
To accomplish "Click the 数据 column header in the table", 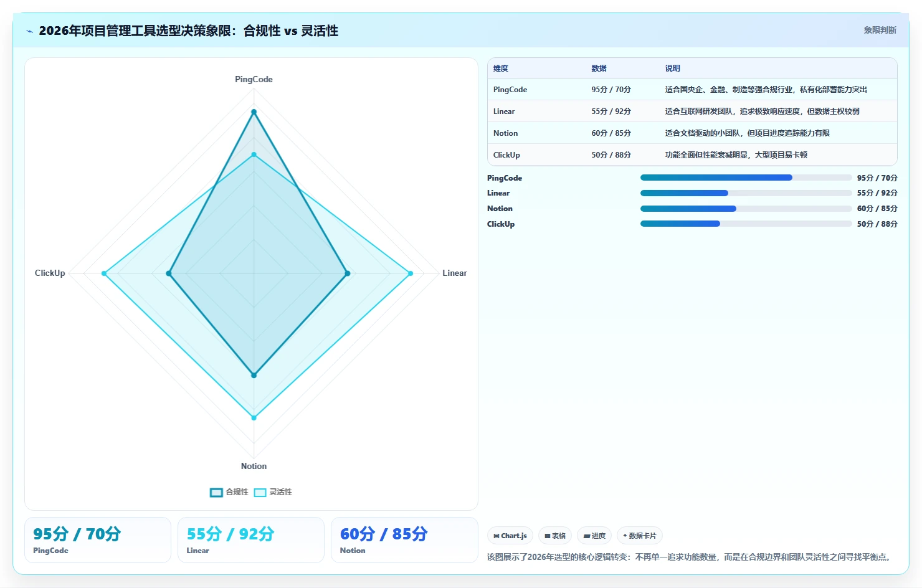I will [599, 69].
